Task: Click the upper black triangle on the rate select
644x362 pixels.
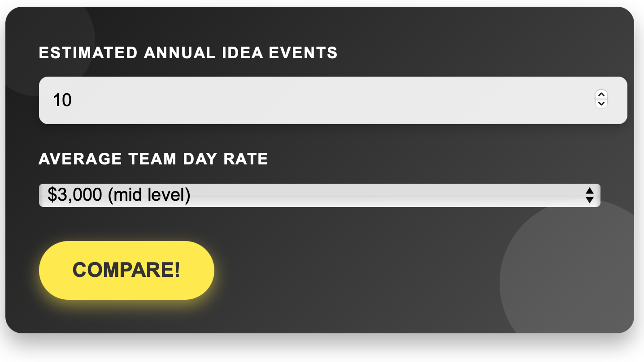Action: click(x=590, y=191)
